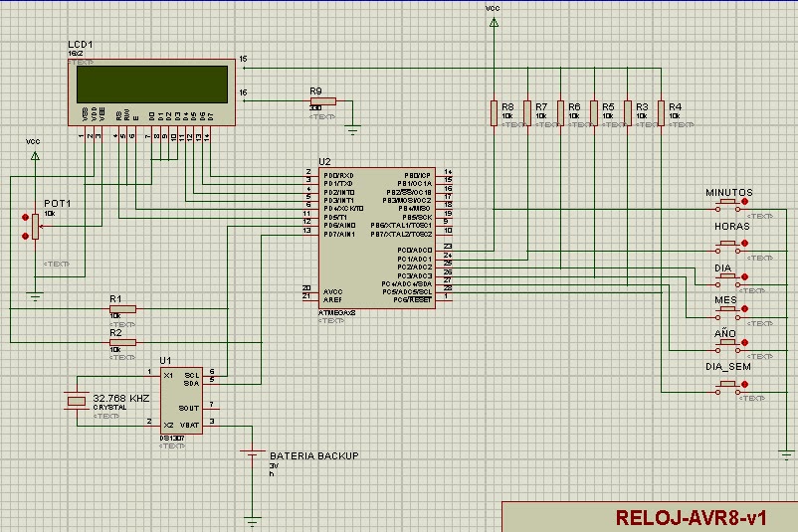Toggle the MINUTOS button red latch dot
The image size is (798, 532).
tap(745, 202)
